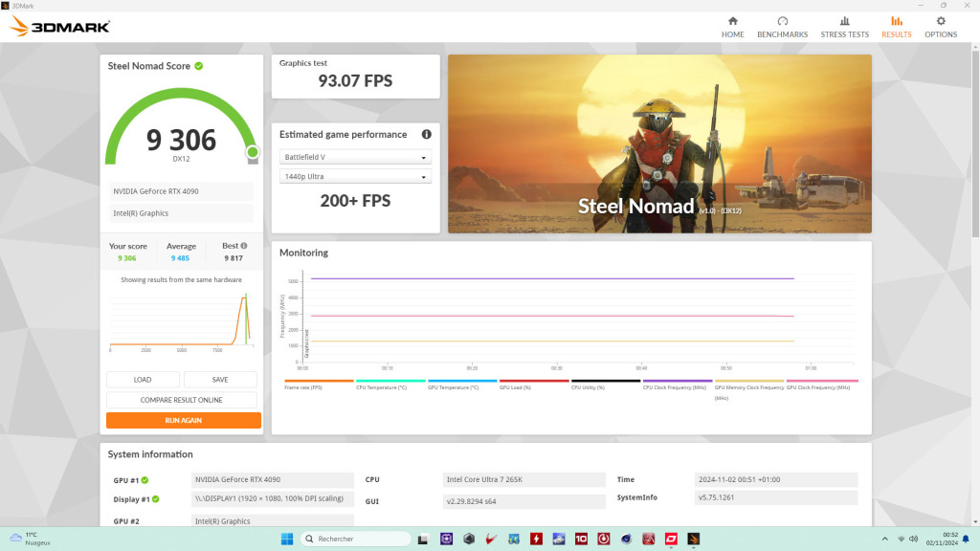The width and height of the screenshot is (980, 551).
Task: Expand the hidden system tray icons chevron
Action: (884, 539)
